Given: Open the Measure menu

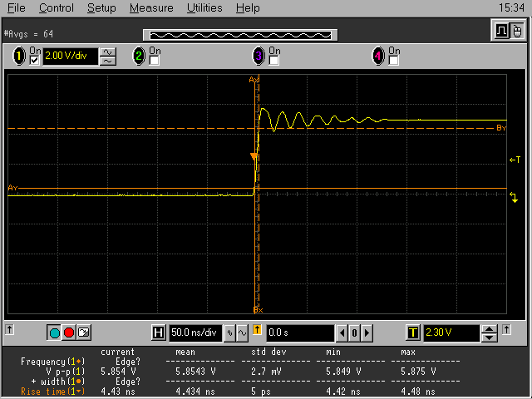Looking at the screenshot, I should [151, 7].
